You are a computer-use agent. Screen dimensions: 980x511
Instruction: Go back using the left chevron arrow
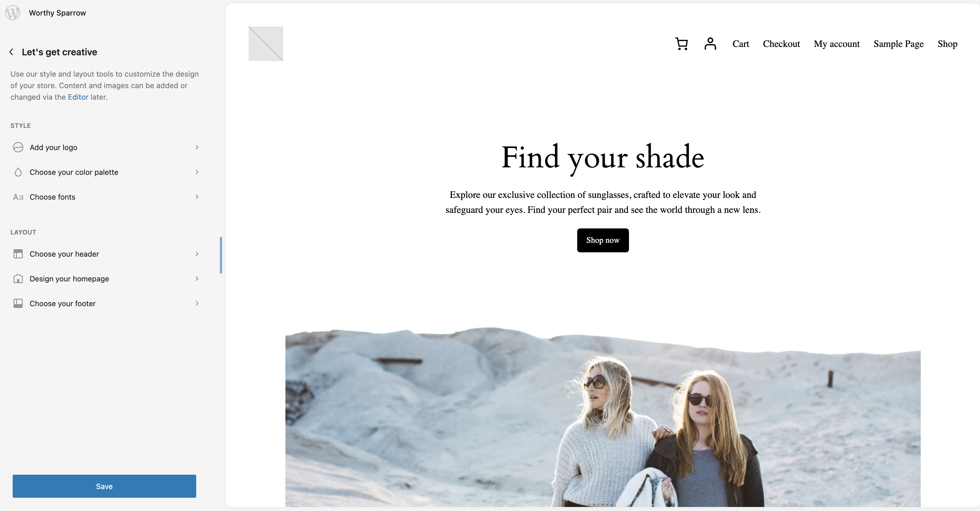[12, 52]
